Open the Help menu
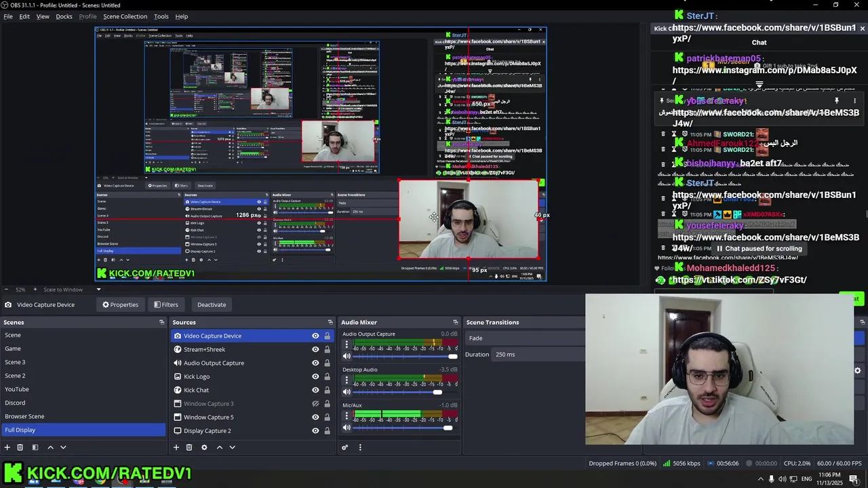Screen dimensions: 868x488 [x=182, y=16]
